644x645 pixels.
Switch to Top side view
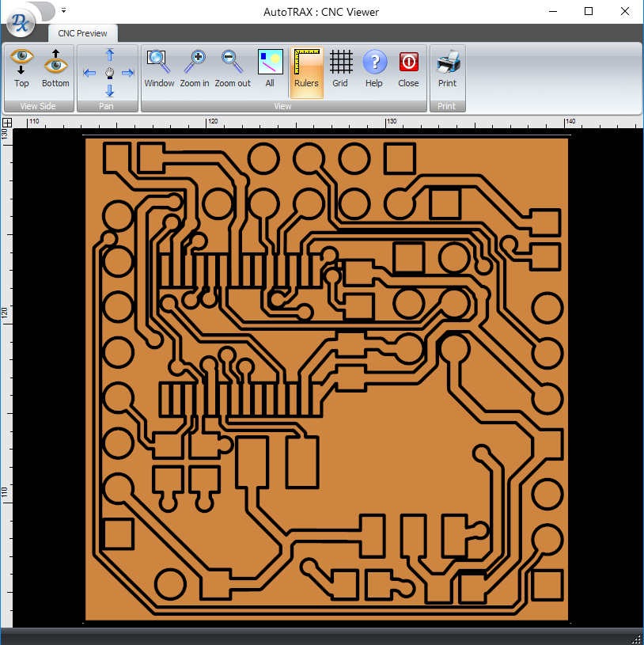click(21, 68)
